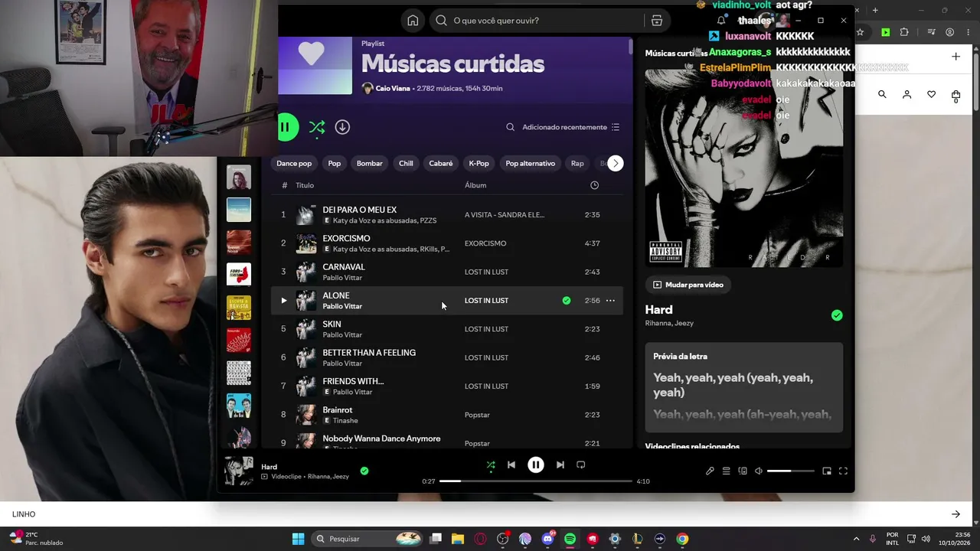
Task: Download the Músicas curtidas playlist
Action: 342,127
